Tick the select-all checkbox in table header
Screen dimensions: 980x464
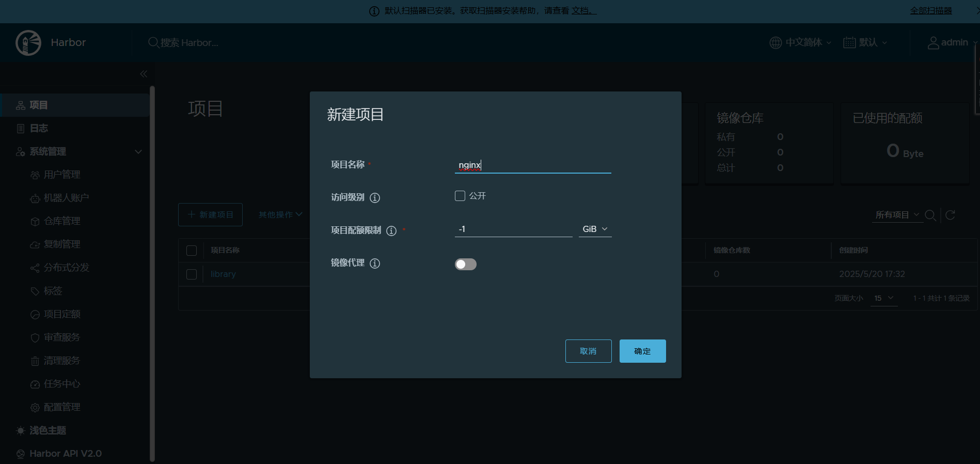point(192,251)
